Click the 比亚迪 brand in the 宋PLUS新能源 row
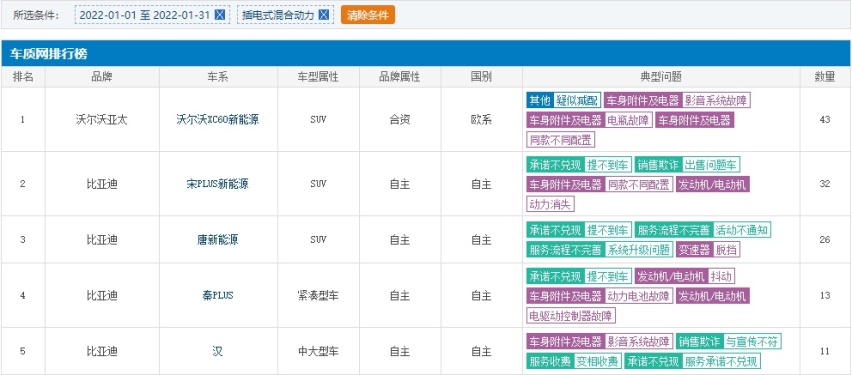 (102, 184)
